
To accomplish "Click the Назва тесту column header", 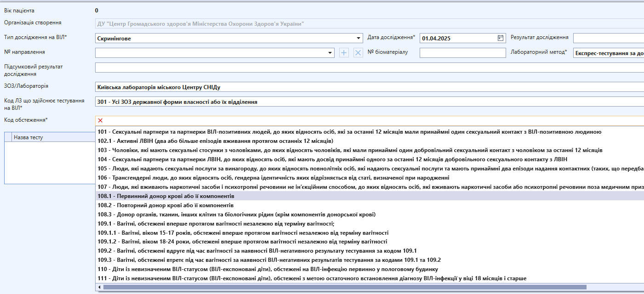I will (54, 137).
